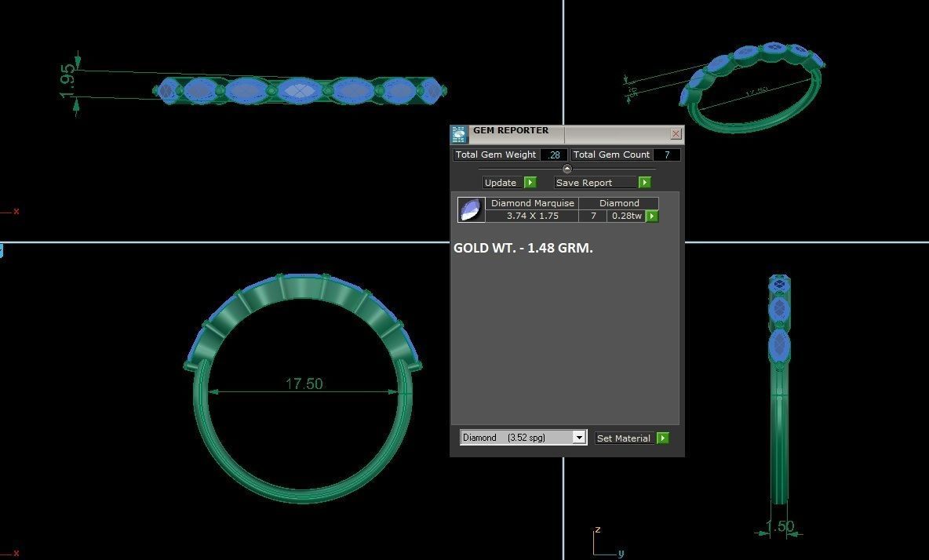Click the green arrow next to Set Material
This screenshot has width=929, height=560.
point(663,438)
